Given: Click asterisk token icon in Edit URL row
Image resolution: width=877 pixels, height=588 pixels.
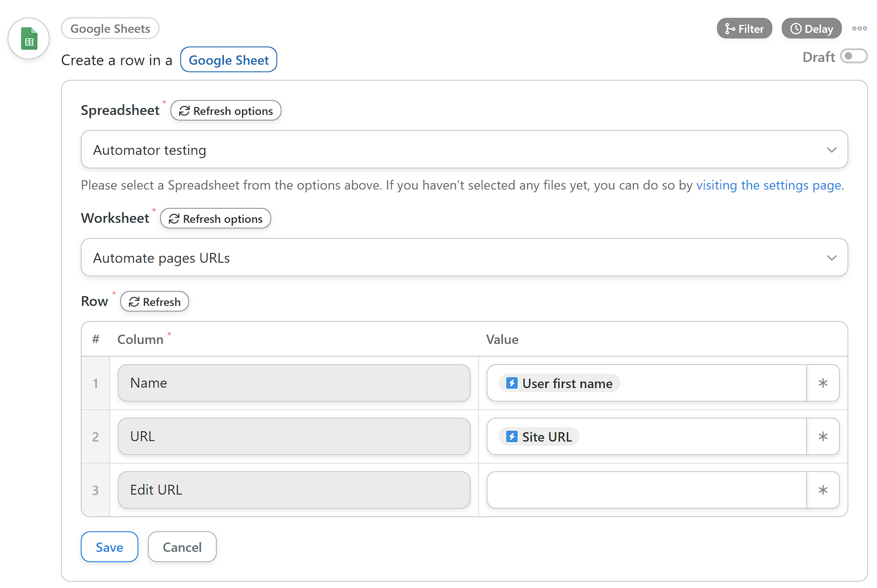Looking at the screenshot, I should (823, 490).
